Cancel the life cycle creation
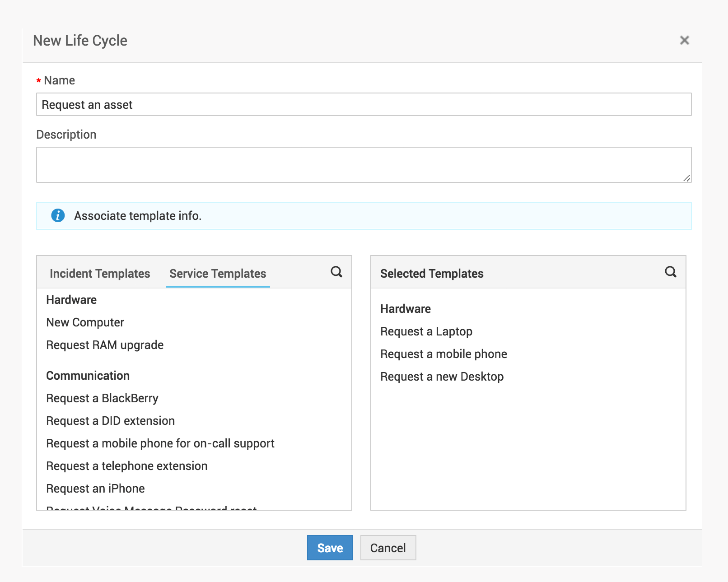728x582 pixels. point(388,548)
